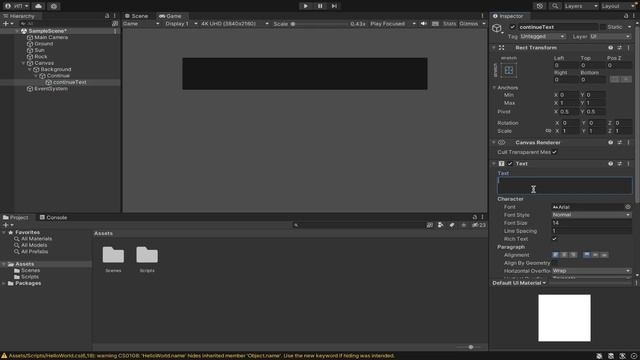This screenshot has height=360, width=640.
Task: Open the Display 1 dropdown
Action: 181,24
